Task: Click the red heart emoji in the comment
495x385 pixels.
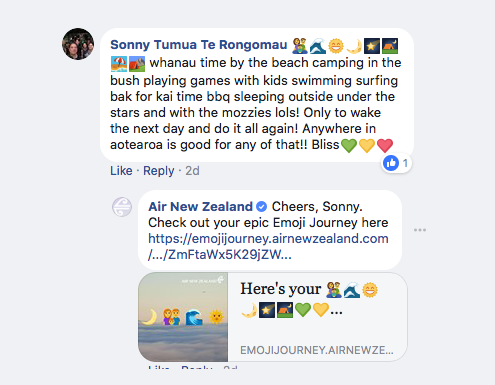Action: click(385, 145)
